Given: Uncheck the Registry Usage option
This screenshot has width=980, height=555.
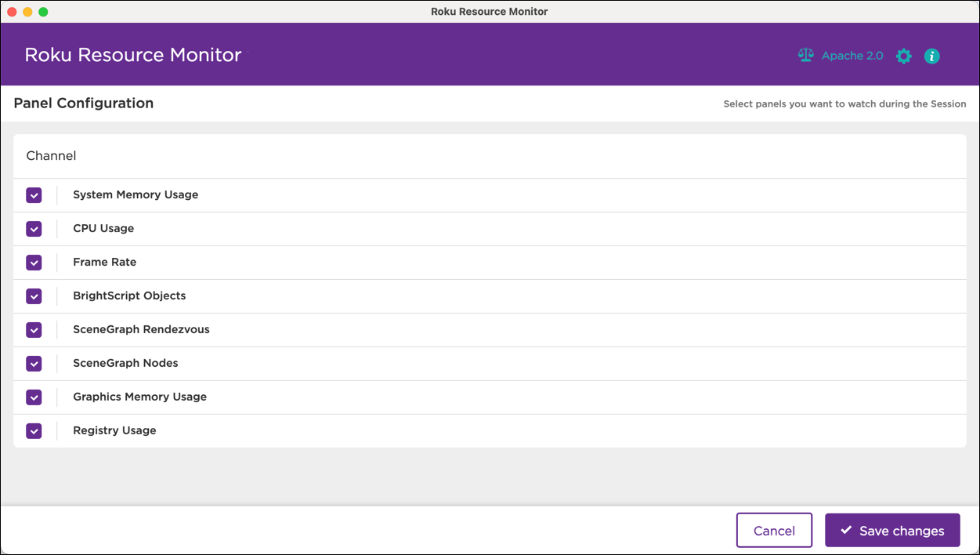Looking at the screenshot, I should [34, 430].
